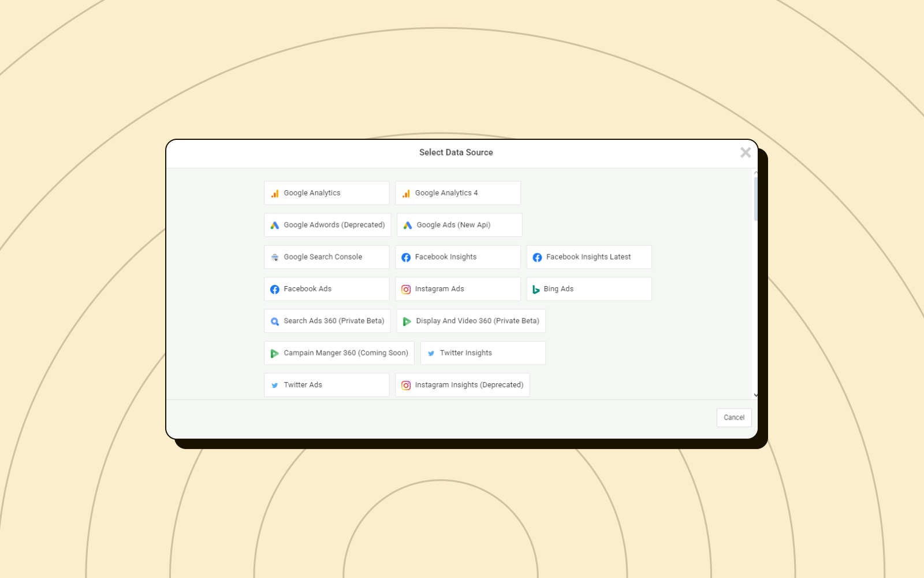This screenshot has width=924, height=578.
Task: Select Google Analytics data source
Action: (x=327, y=193)
